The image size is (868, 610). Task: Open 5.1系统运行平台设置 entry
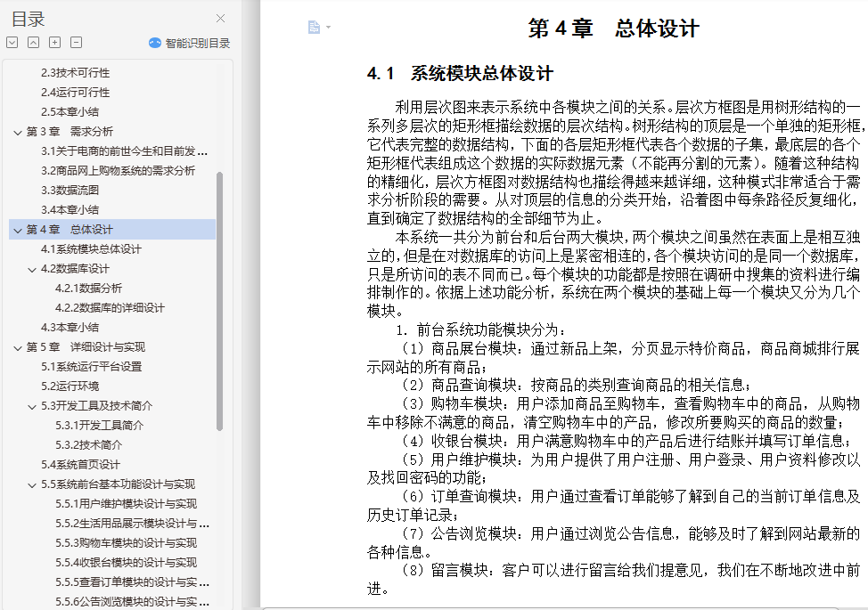pos(91,367)
